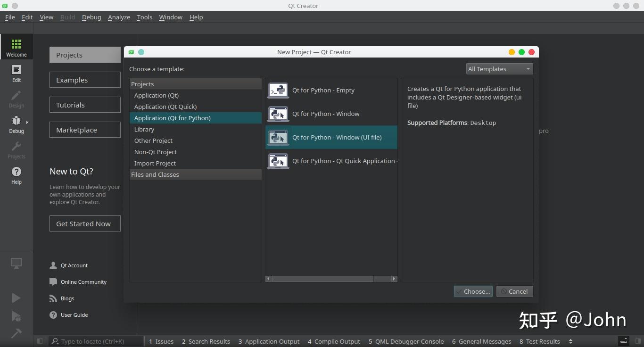Open the Debug mode bug icon
Image resolution: width=644 pixels, height=347 pixels.
tap(17, 124)
